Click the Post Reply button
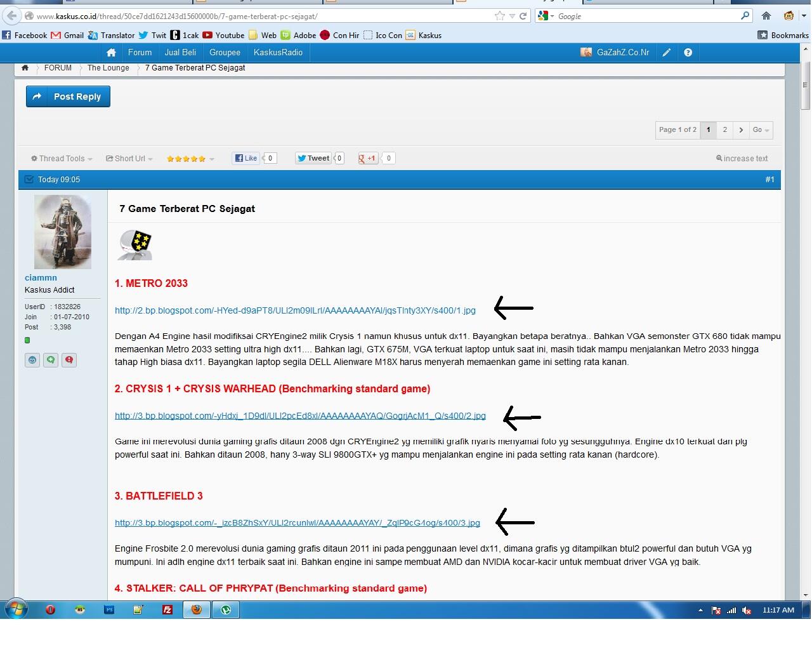This screenshot has width=812, height=650. click(68, 96)
